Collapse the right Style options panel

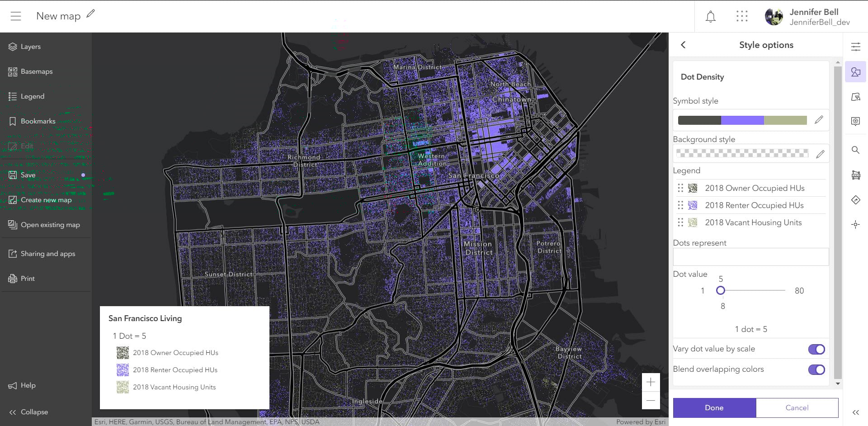[x=856, y=412]
